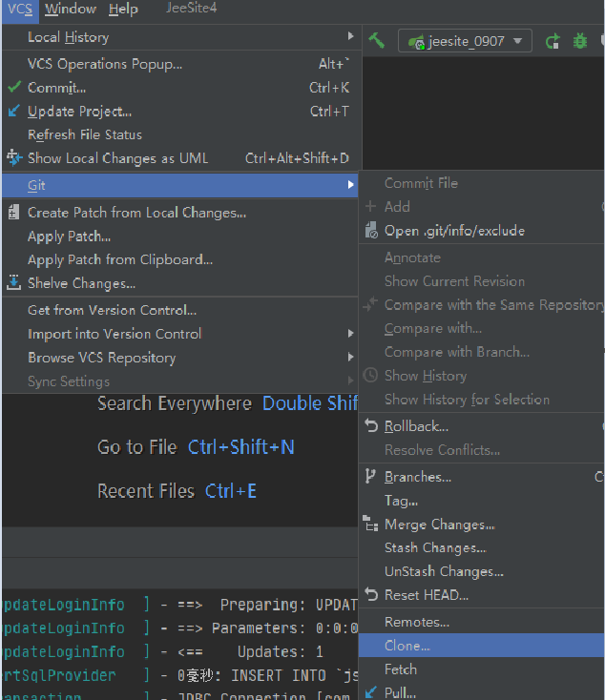605x700 pixels.
Task: Open the Help menu
Action: pos(123,10)
